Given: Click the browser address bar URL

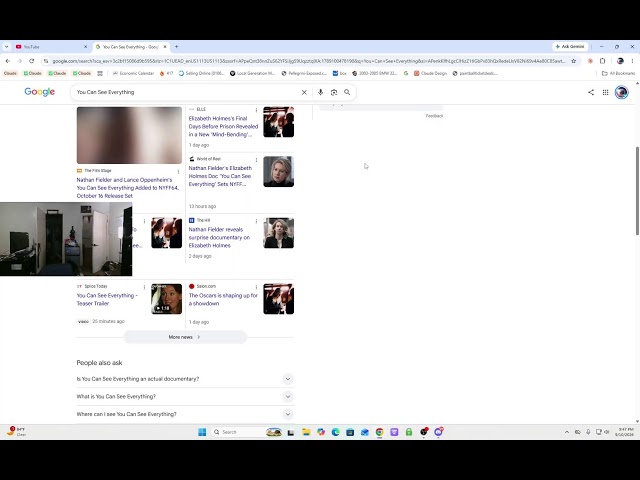Looking at the screenshot, I should [x=309, y=61].
